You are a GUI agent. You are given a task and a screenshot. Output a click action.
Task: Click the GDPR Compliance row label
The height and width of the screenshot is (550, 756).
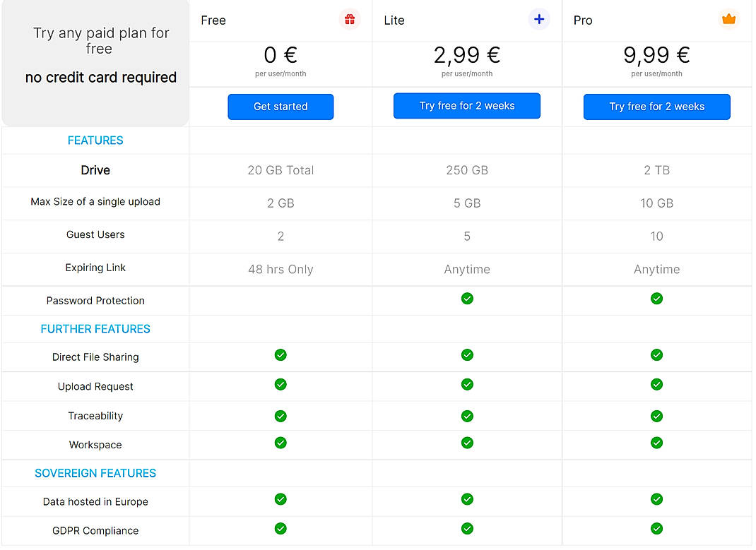click(95, 531)
